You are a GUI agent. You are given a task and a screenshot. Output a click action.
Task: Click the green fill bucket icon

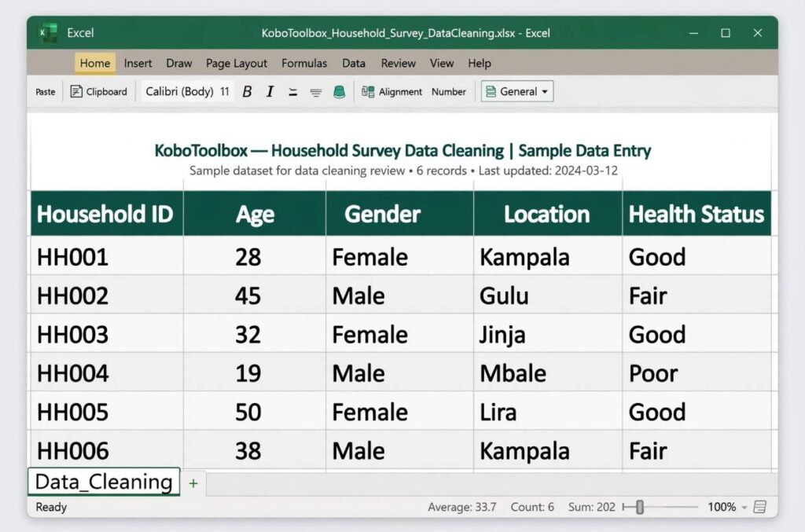[x=339, y=92]
